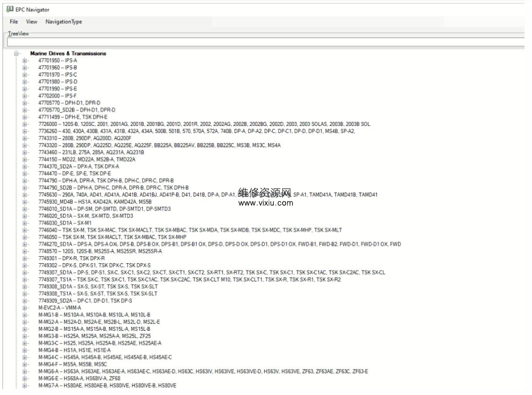532x395 pixels.
Task: Expand the 7745930_MD4B node
Action: point(24,202)
